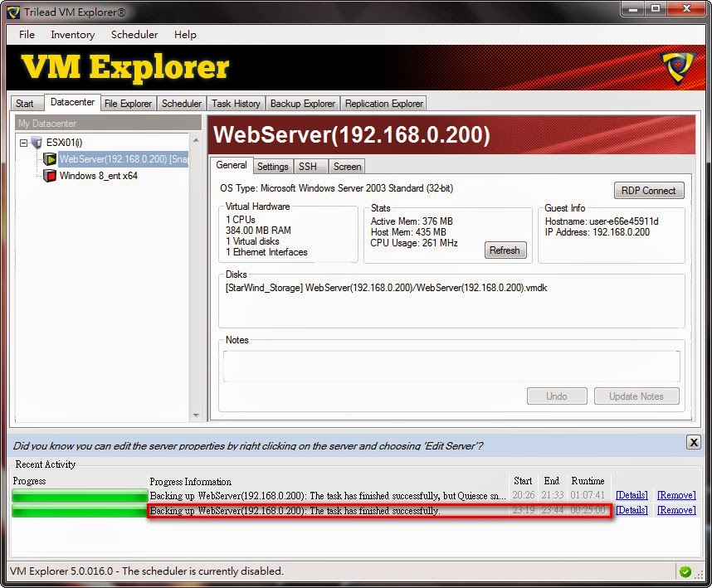Click the 'Hostname: user-e66e45911d' text

coord(602,221)
